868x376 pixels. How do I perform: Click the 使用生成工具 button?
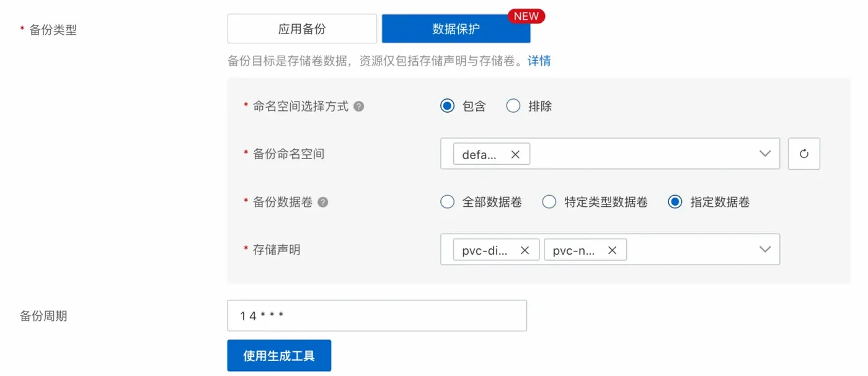279,356
